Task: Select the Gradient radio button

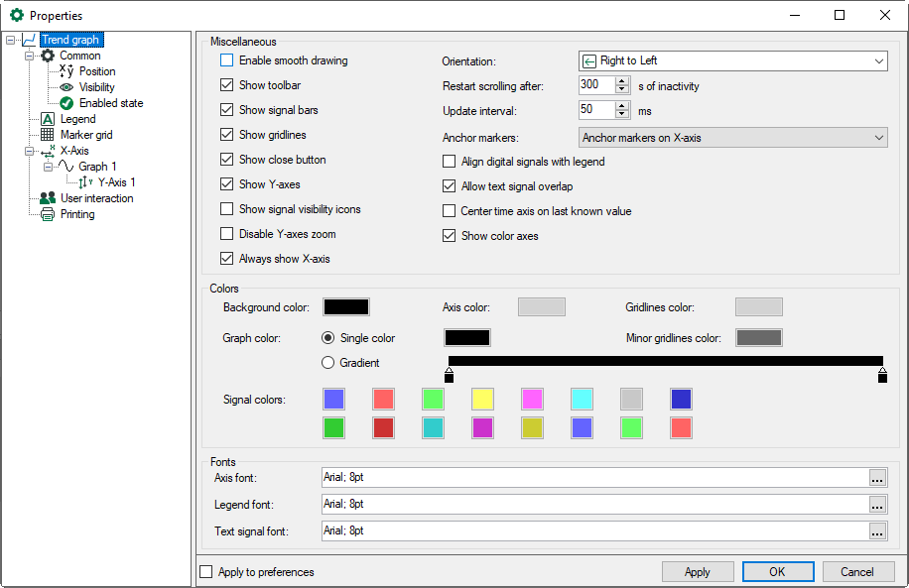Action: point(328,363)
